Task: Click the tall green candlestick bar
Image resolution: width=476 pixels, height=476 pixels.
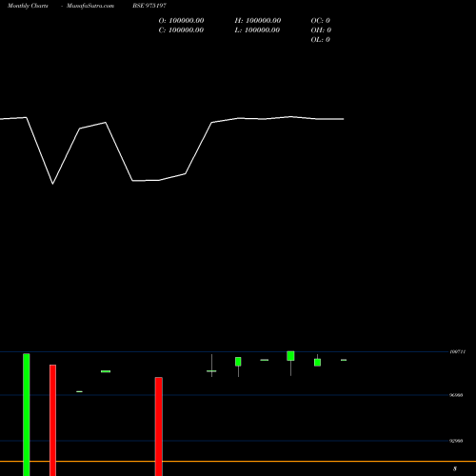Action: click(27, 414)
